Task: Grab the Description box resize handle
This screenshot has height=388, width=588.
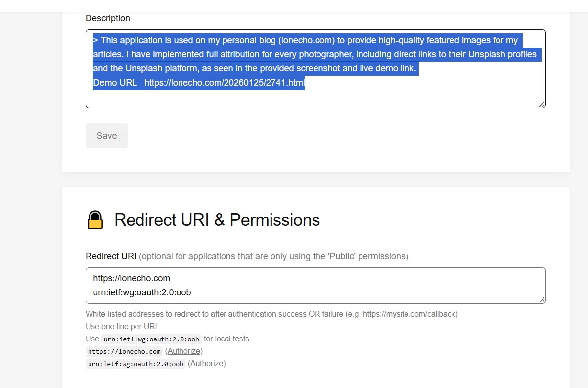Action: pyautogui.click(x=542, y=104)
